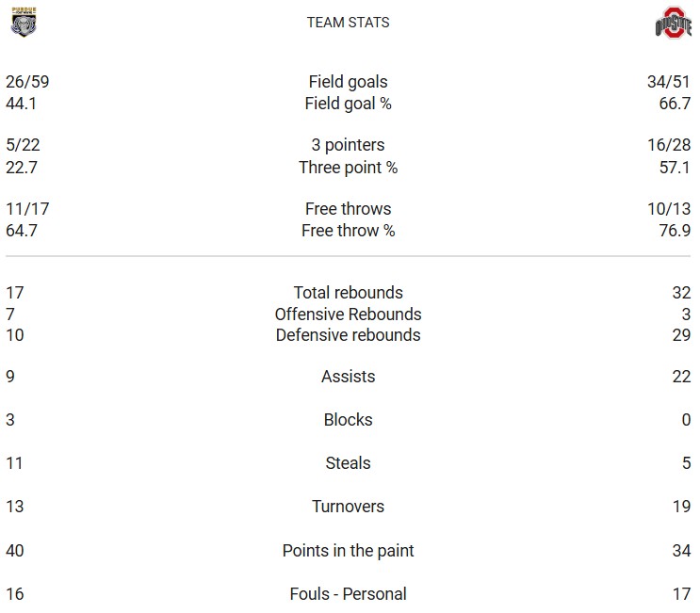The image size is (700, 613).
Task: Click the Points in the paint label
Action: click(x=348, y=551)
